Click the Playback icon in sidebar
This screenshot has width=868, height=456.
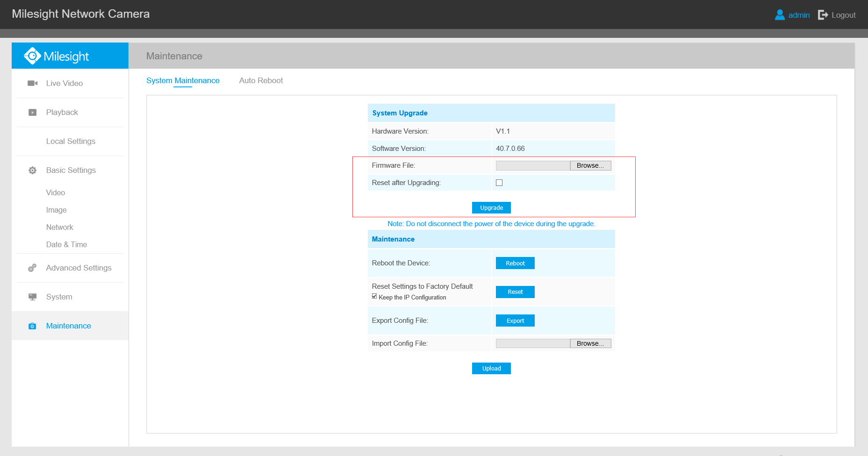(32, 113)
